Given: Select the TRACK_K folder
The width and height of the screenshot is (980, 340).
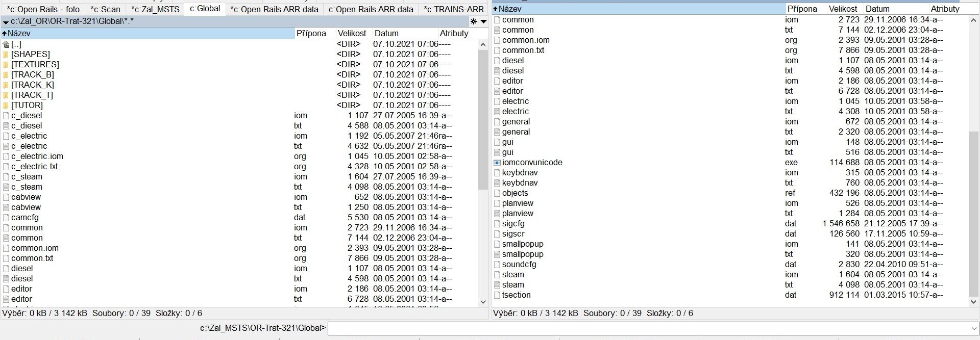Looking at the screenshot, I should pos(32,85).
